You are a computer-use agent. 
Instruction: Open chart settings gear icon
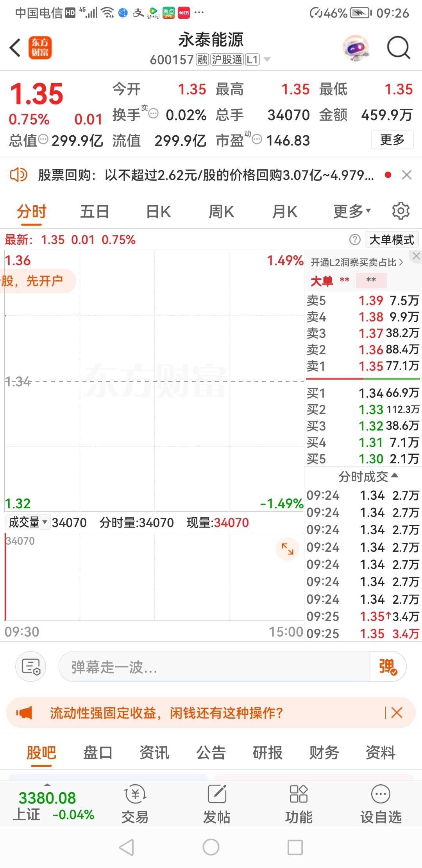401,211
